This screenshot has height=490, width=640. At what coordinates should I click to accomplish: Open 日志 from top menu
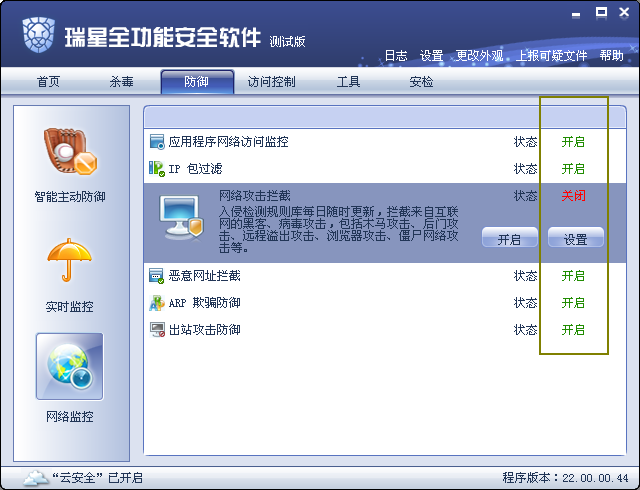(x=396, y=55)
